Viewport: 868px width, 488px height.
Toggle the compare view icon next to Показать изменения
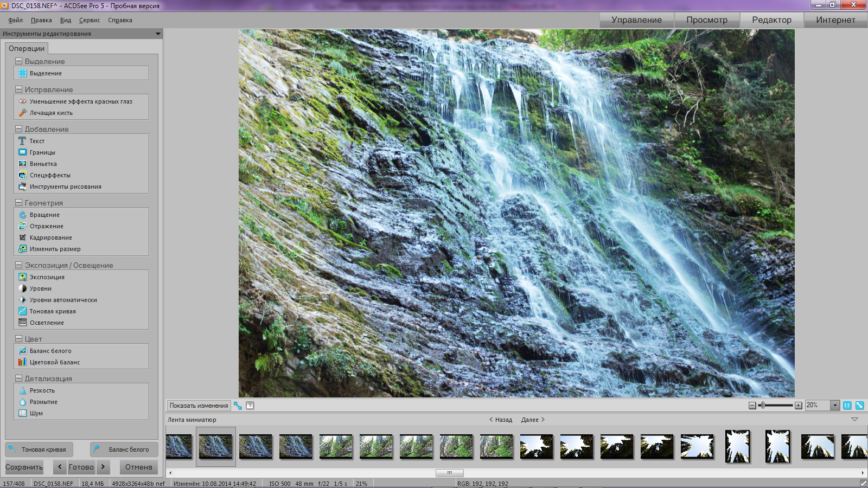tap(238, 406)
